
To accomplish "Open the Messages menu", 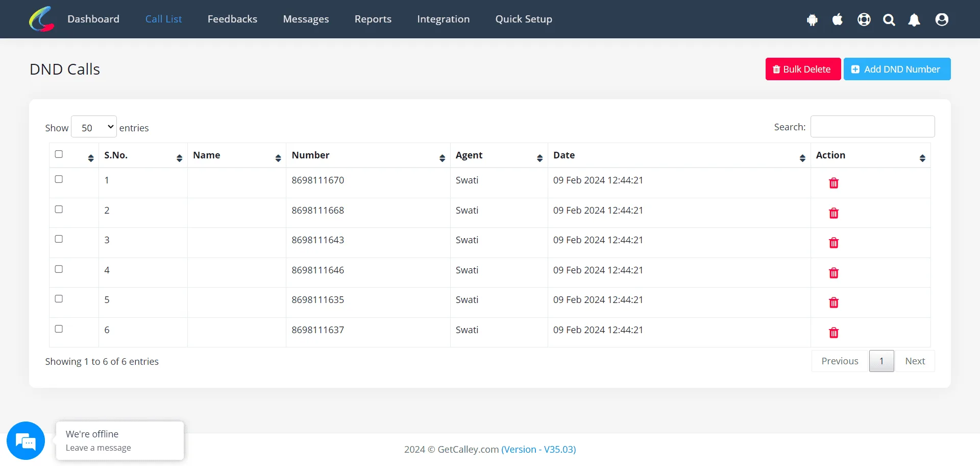I will [x=306, y=19].
